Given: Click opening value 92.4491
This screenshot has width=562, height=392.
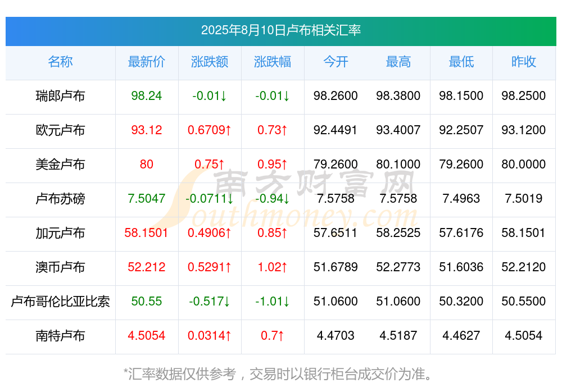Looking at the screenshot, I should (336, 130).
